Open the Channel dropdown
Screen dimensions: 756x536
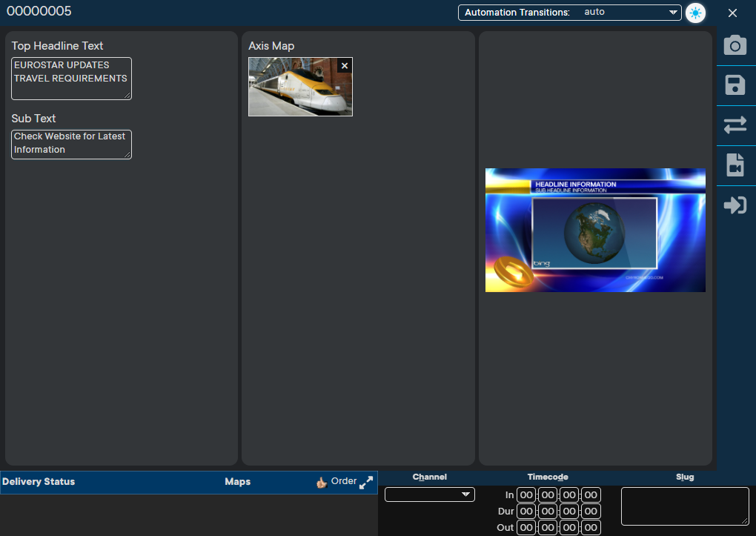tap(430, 494)
